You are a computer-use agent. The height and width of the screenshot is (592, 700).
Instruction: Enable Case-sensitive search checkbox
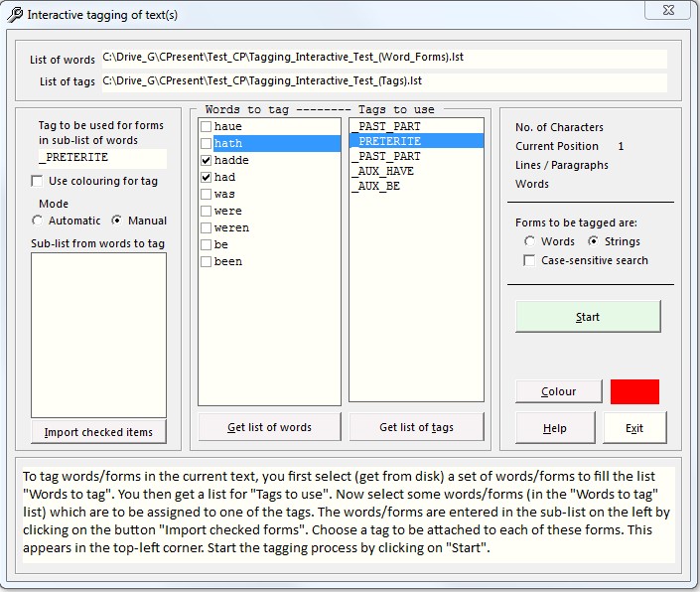[x=530, y=260]
